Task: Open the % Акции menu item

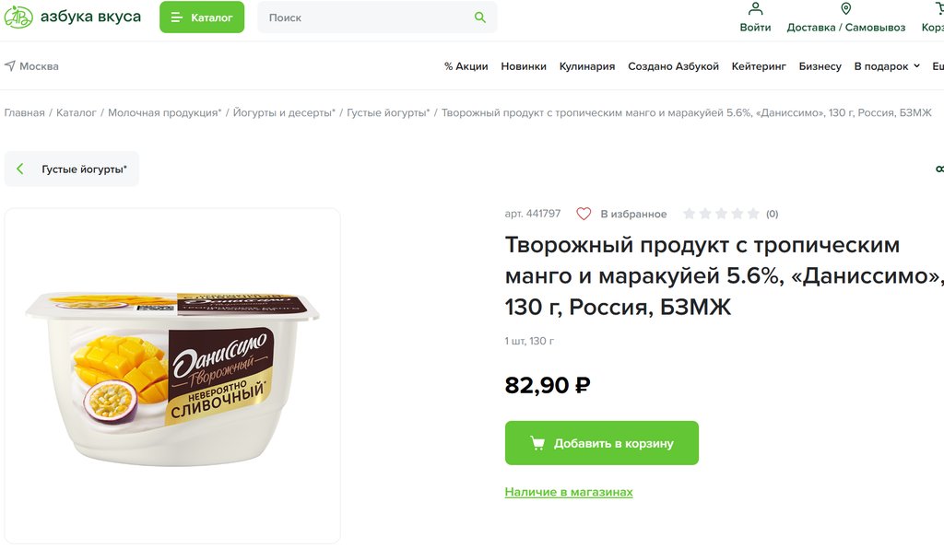Action: [466, 66]
